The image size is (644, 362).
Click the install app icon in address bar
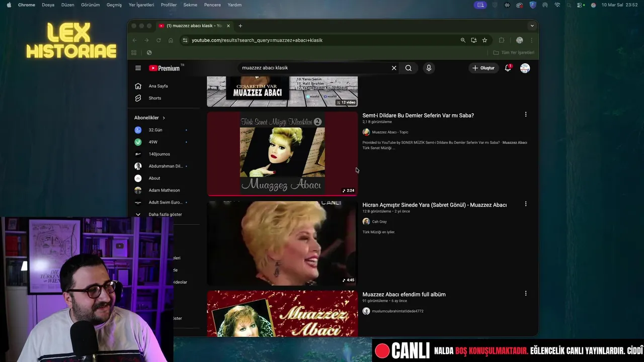474,40
